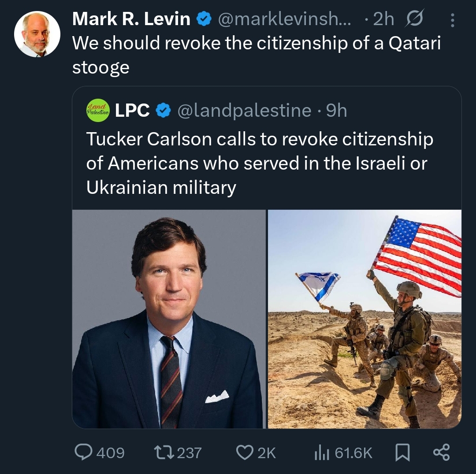Open the soldiers with flags photo

point(364,319)
